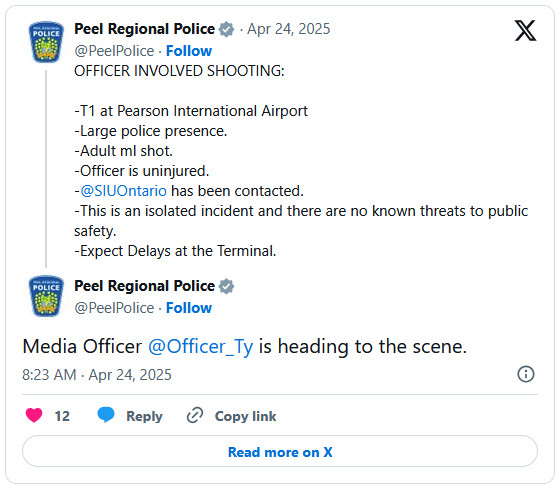Screen dimensions: 560x490
Task: Open the @SIUOntario mention
Action: [x=123, y=191]
